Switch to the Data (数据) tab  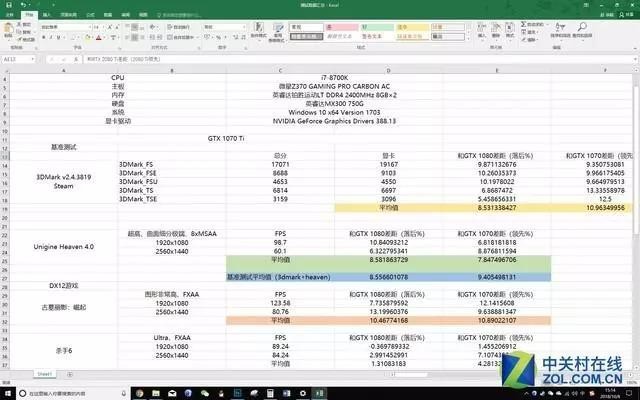point(108,15)
